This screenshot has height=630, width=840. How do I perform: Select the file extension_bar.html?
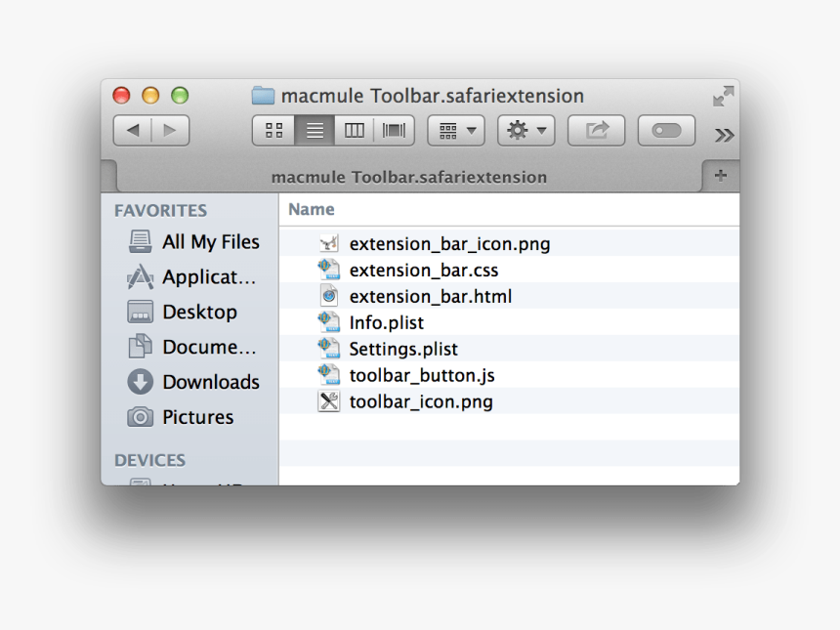point(509,296)
